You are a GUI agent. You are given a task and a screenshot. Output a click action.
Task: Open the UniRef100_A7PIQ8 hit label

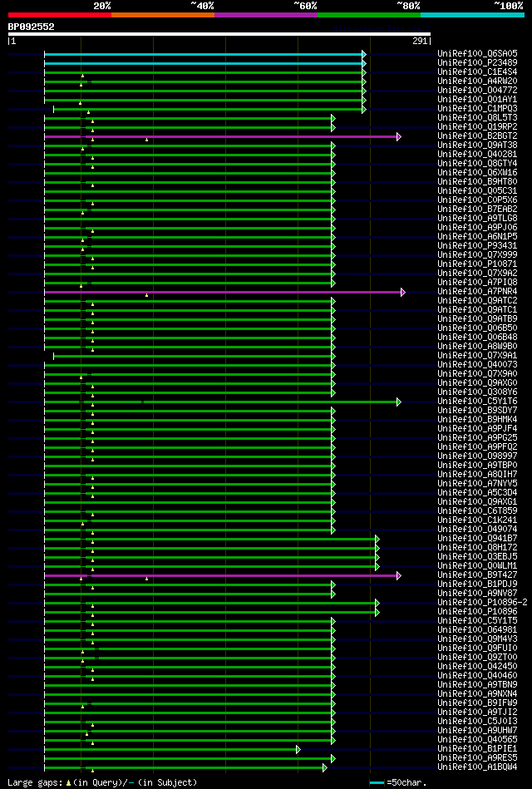pyautogui.click(x=477, y=282)
